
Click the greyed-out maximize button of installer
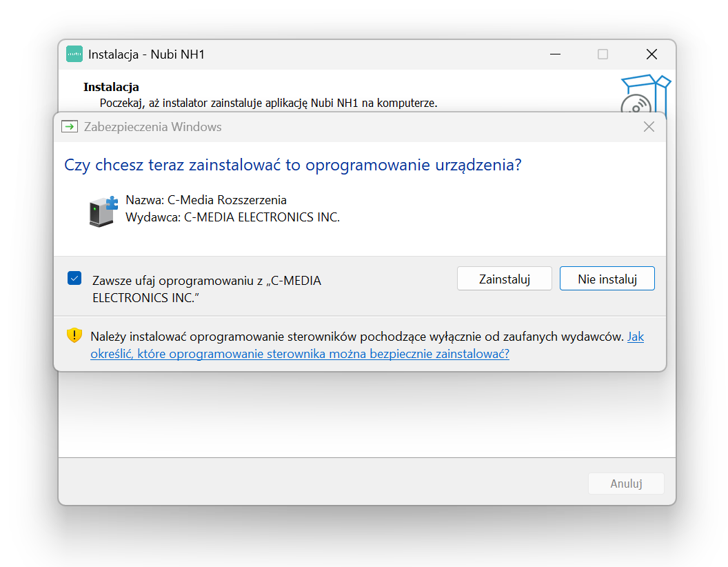(603, 54)
